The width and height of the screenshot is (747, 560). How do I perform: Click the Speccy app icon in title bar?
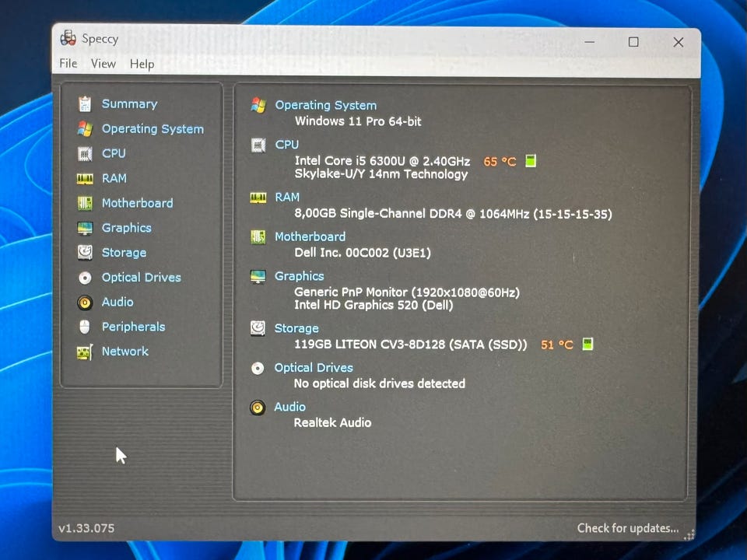click(68, 38)
